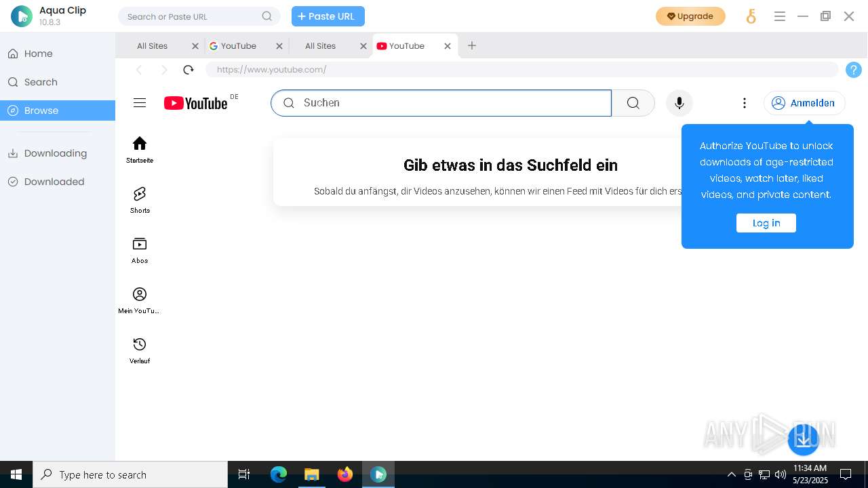The height and width of the screenshot is (488, 868).
Task: Open the blue help question icon
Action: 854,70
